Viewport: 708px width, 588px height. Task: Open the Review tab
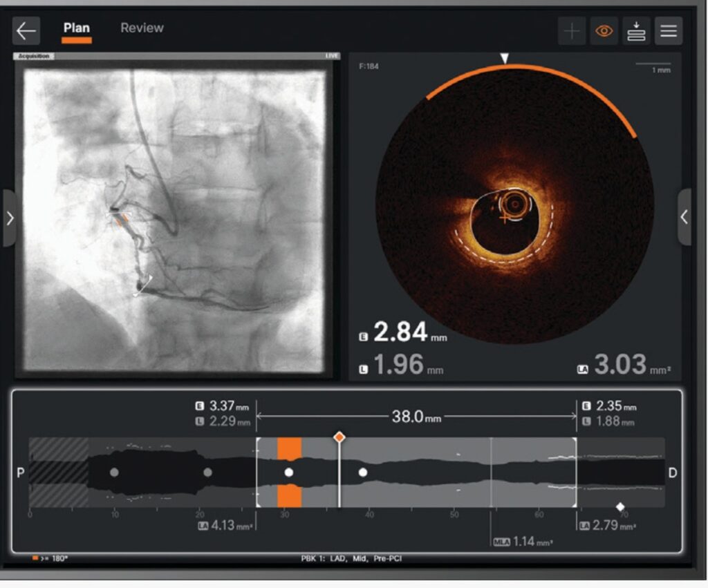click(142, 28)
